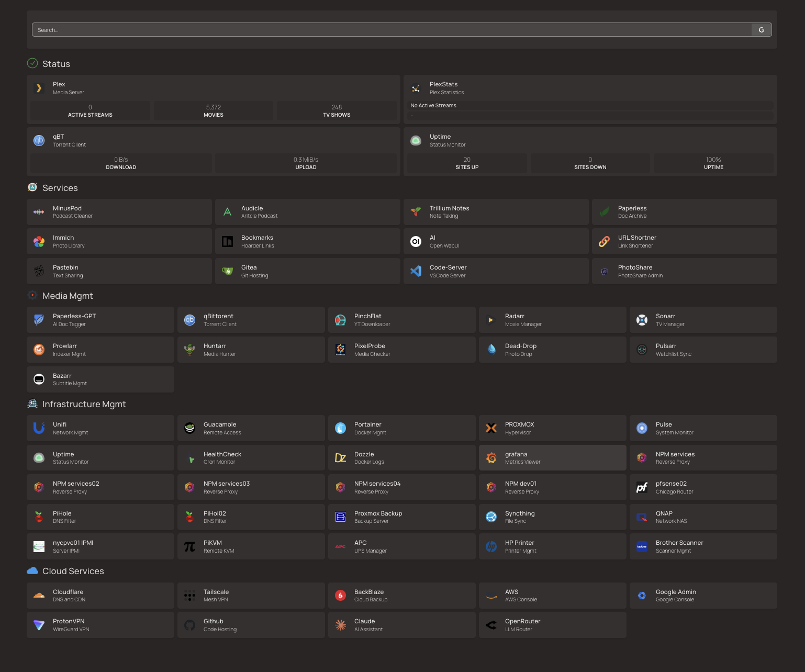Click the "0.3 MiB/s UPLOAD" qBT stat
Image resolution: width=805 pixels, height=672 pixels.
(306, 163)
